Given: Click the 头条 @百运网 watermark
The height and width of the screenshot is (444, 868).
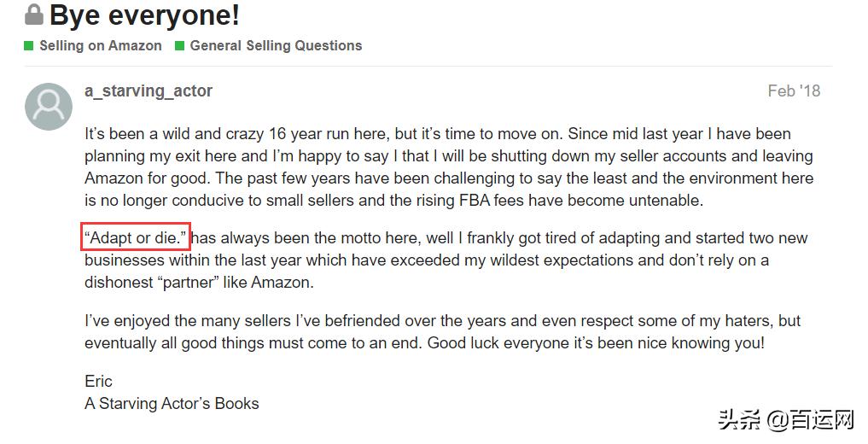Looking at the screenshot, I should pyautogui.click(x=785, y=420).
